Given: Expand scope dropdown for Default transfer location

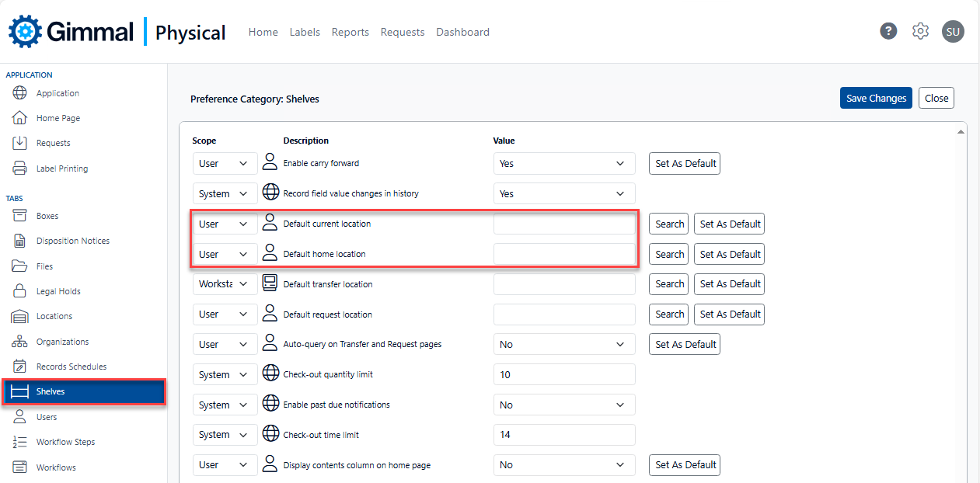Looking at the screenshot, I should pyautogui.click(x=225, y=284).
